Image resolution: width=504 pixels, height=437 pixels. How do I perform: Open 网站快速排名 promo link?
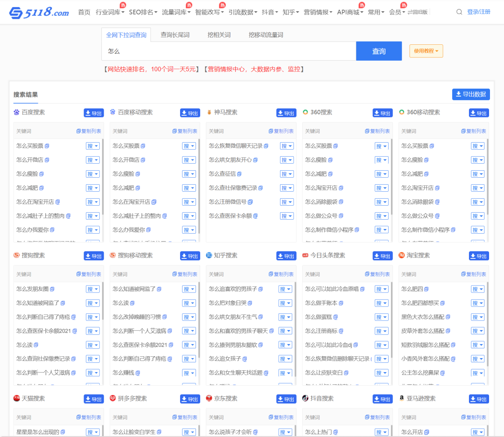pyautogui.click(x=151, y=69)
